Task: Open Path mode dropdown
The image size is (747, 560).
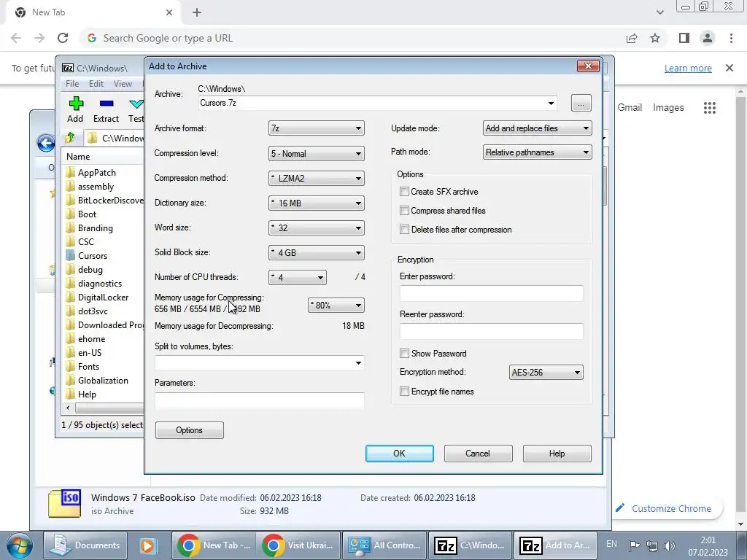Action: tap(538, 152)
